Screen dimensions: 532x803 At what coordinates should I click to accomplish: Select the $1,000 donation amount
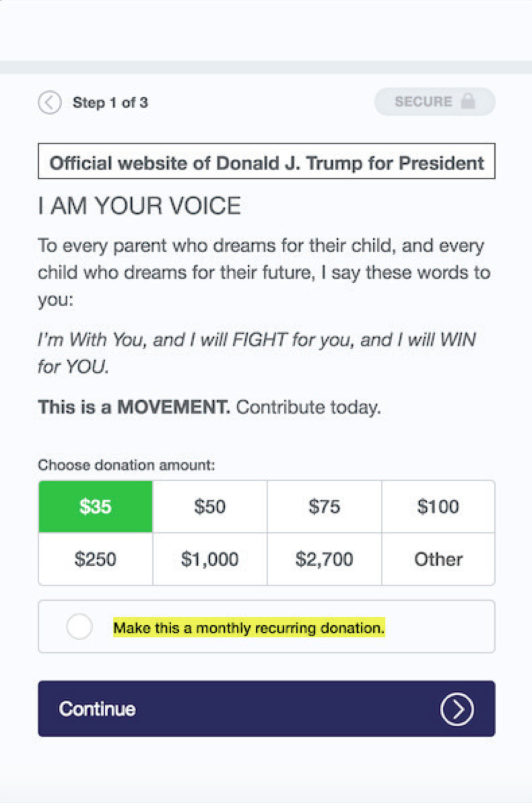click(210, 559)
